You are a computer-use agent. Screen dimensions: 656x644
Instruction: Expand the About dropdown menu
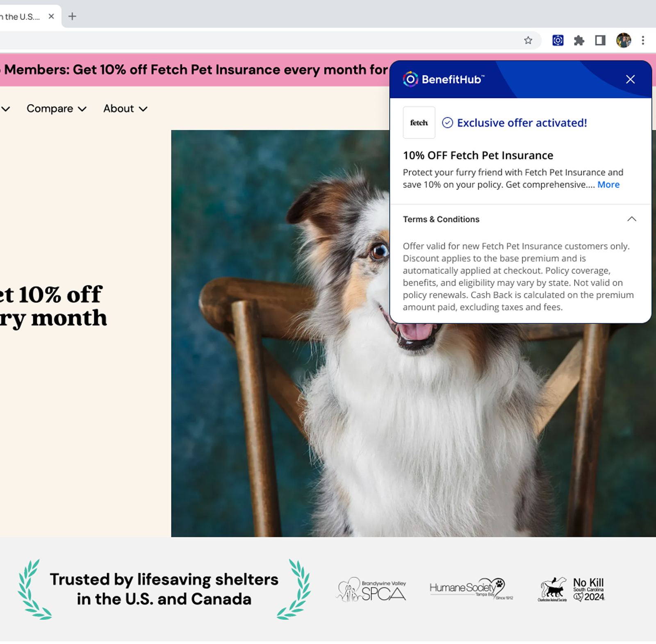[125, 109]
